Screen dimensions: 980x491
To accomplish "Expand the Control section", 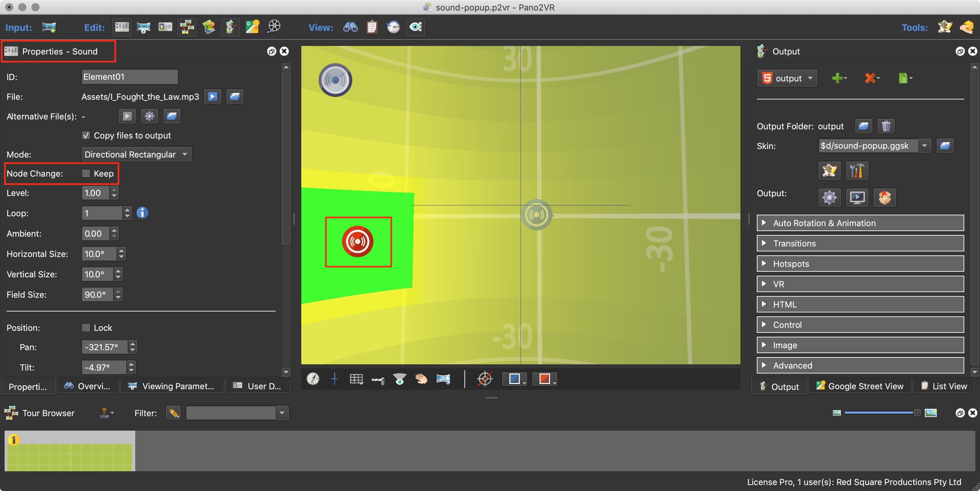I will [x=860, y=324].
